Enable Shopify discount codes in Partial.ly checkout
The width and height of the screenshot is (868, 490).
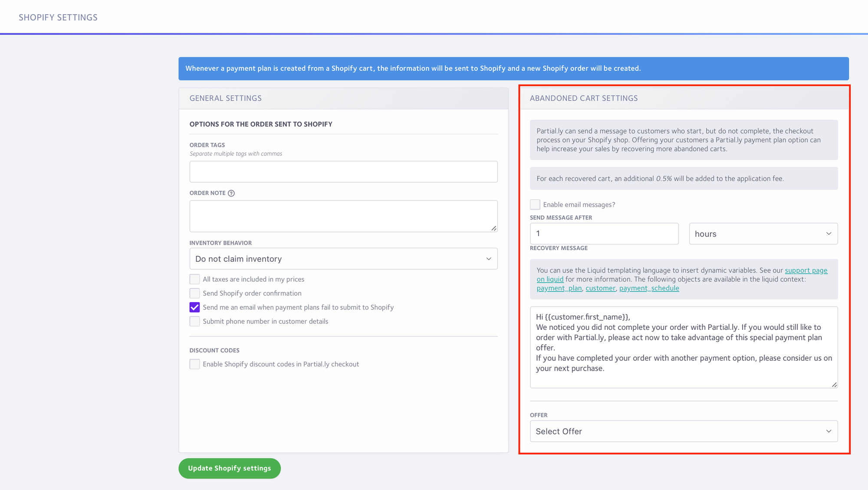[x=194, y=364]
